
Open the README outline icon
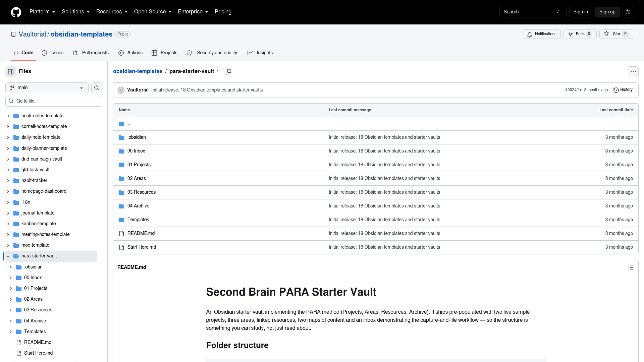[x=631, y=267]
